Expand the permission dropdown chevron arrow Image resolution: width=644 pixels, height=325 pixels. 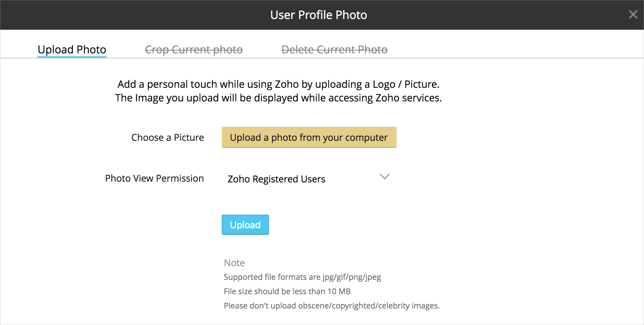tap(384, 177)
